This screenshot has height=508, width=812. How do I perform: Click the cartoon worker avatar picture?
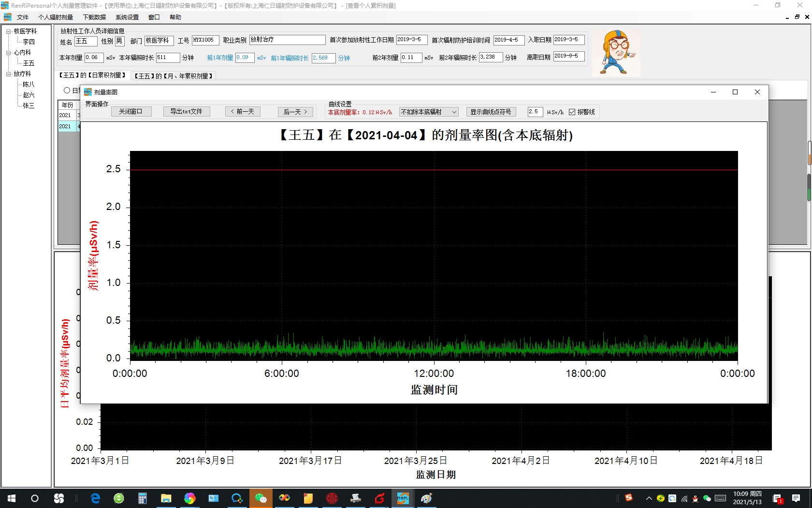(616, 52)
